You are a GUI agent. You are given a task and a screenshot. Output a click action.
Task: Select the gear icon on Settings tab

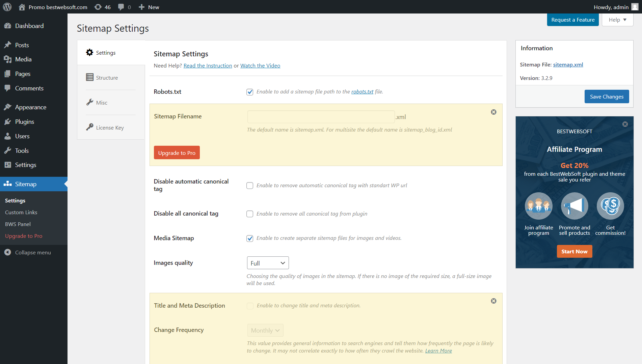pyautogui.click(x=89, y=52)
